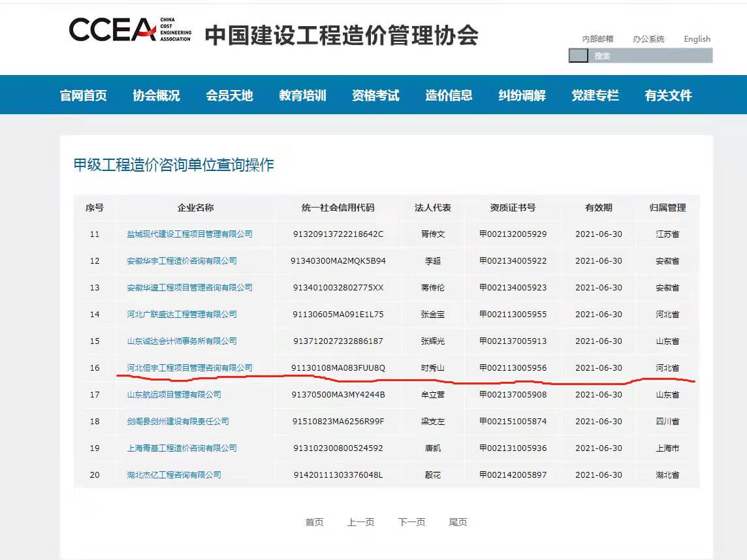Open company link 盐城现代建设工程项目管理有限公司
This screenshot has height=560, width=747.
tap(189, 234)
